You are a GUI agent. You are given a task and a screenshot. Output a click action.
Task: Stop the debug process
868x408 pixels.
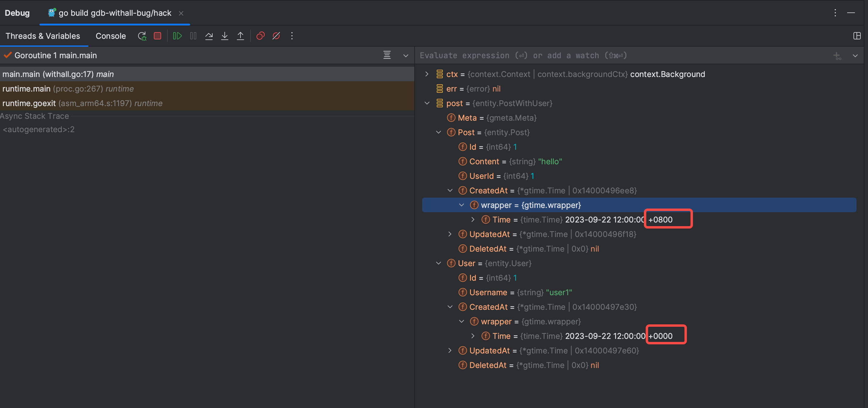click(157, 36)
